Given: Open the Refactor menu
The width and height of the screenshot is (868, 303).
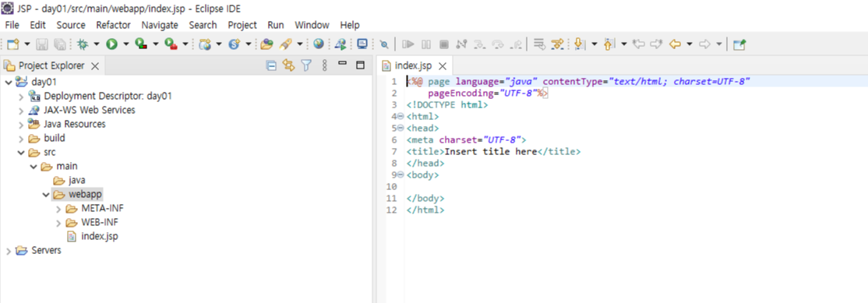Looking at the screenshot, I should [x=114, y=25].
